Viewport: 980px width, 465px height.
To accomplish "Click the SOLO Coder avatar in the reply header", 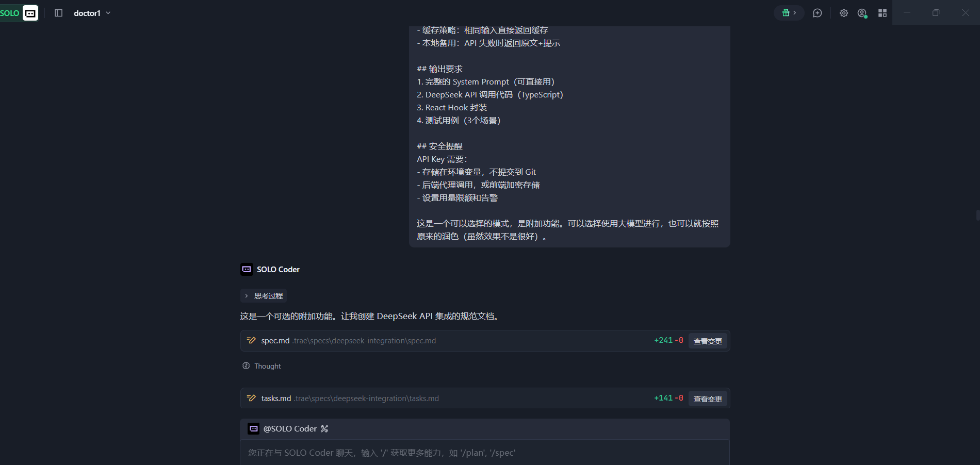I will tap(247, 269).
